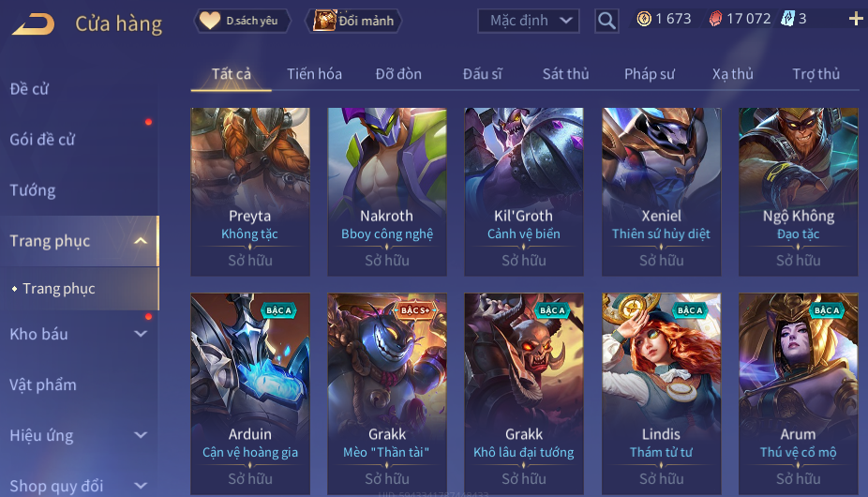Image resolution: width=868 pixels, height=497 pixels.
Task: Tap the blue voucher currency icon
Action: tap(787, 19)
